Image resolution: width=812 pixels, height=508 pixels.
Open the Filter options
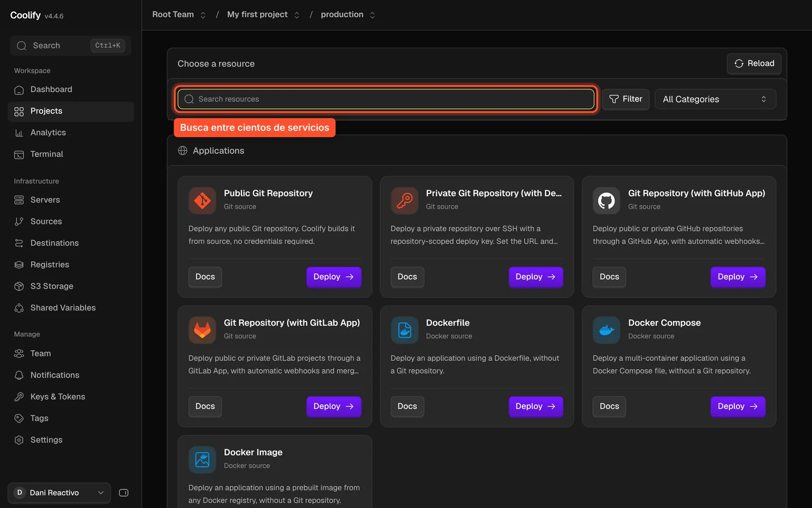coord(625,99)
